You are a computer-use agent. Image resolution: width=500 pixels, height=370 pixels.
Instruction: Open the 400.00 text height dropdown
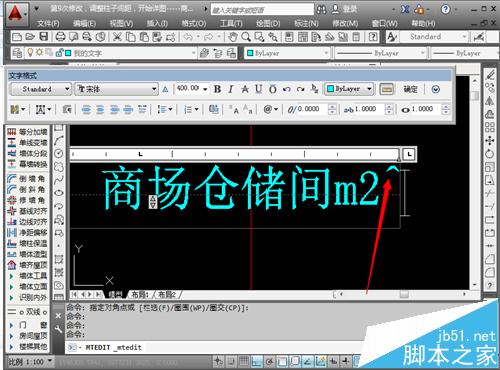[205, 89]
